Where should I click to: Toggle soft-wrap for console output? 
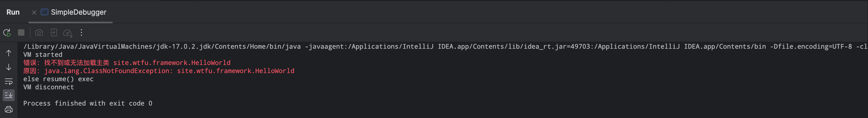[9, 81]
